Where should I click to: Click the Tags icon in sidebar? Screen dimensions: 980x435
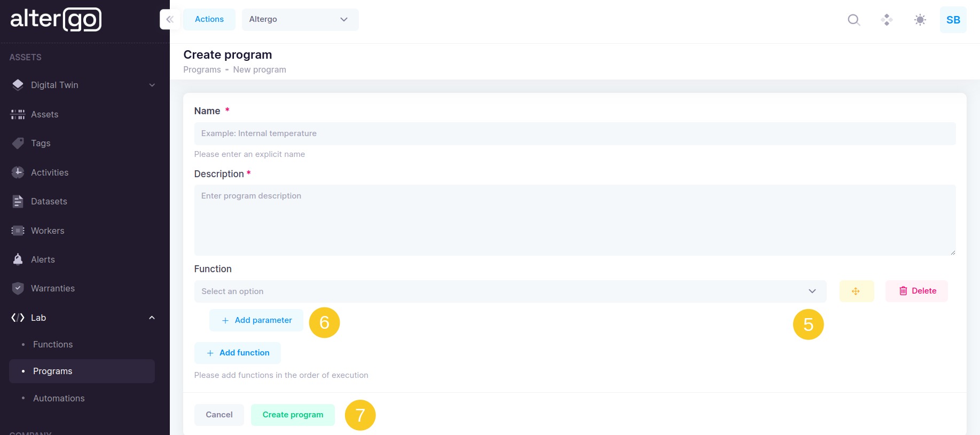(18, 143)
